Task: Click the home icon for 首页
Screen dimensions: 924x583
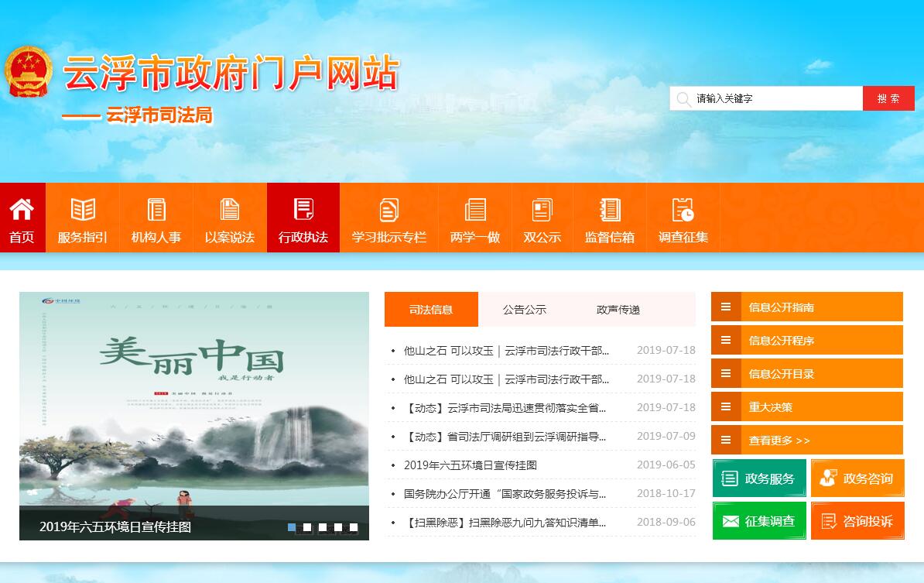Action: click(22, 209)
